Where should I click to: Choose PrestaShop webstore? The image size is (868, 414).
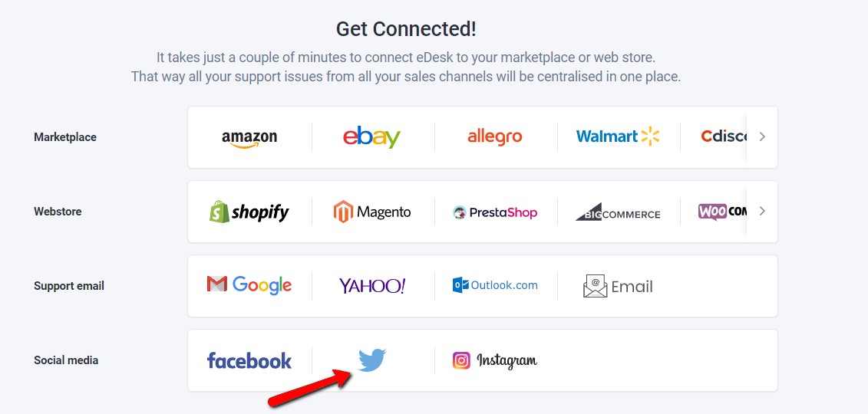tap(495, 212)
